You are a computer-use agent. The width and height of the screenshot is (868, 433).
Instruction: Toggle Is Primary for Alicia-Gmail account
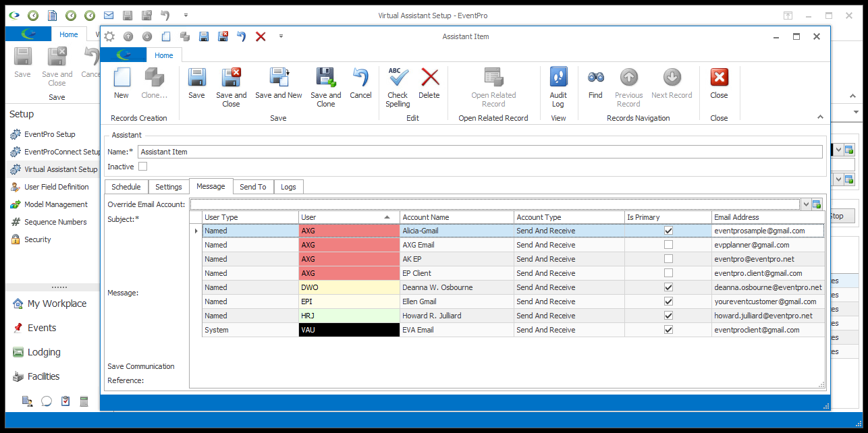668,231
